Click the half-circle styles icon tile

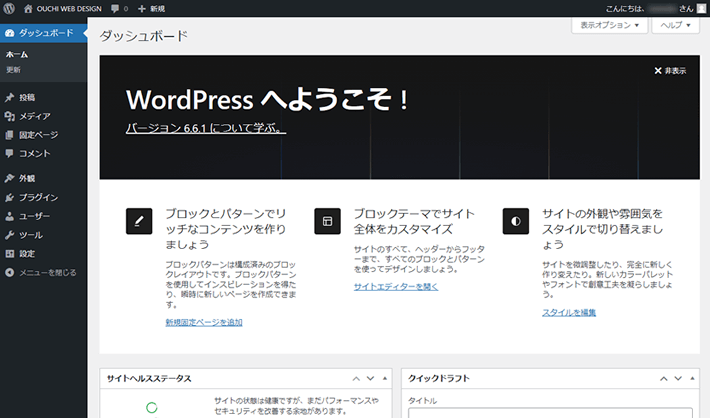(516, 221)
